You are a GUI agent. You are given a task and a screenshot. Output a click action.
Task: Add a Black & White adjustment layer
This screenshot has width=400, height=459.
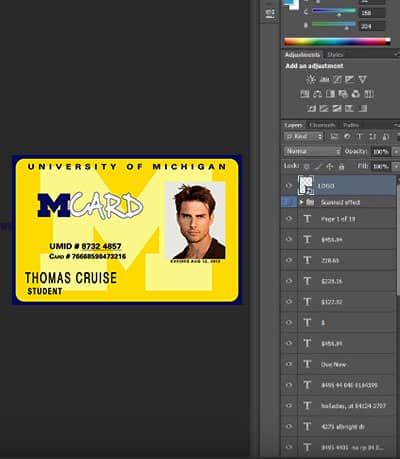coord(330,94)
